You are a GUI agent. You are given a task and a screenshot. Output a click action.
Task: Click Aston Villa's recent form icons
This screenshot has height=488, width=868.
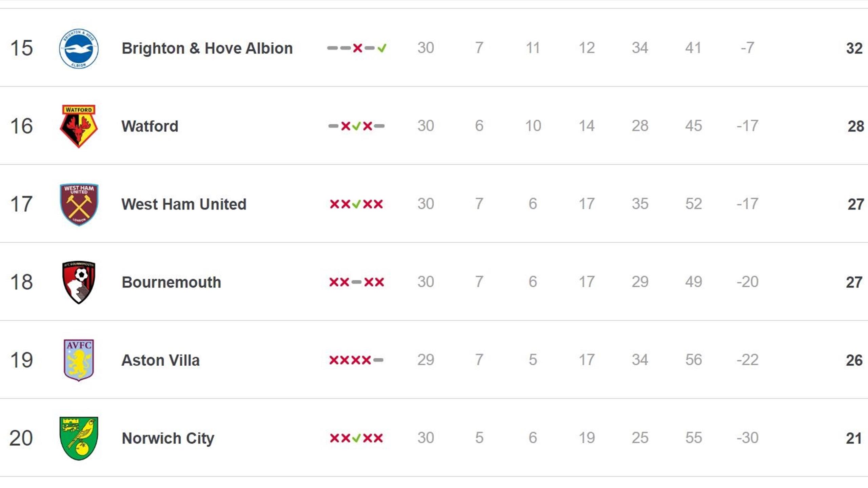point(356,360)
